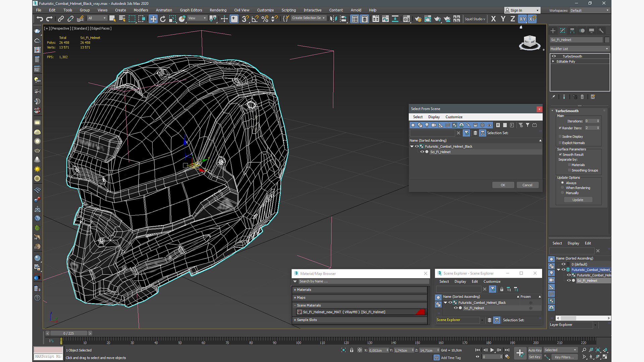Viewport: 644px width, 362px height.
Task: Activate the Select and Scale tool
Action: click(172, 19)
